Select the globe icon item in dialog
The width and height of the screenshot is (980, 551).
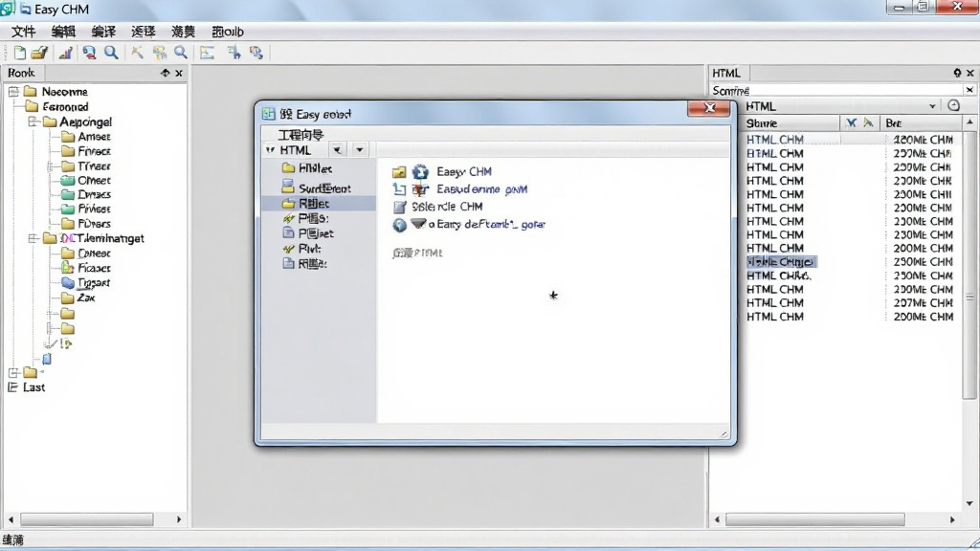tap(469, 225)
